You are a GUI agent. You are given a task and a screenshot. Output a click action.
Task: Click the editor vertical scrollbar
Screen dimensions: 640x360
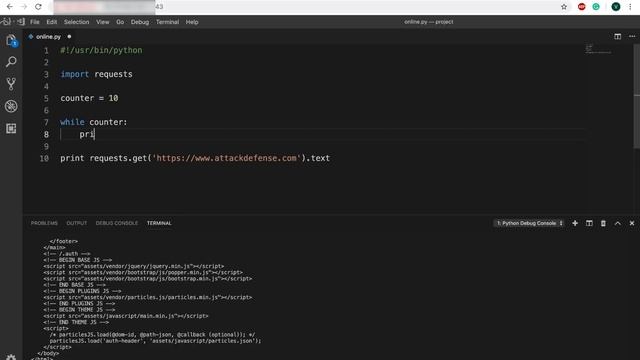point(637,96)
